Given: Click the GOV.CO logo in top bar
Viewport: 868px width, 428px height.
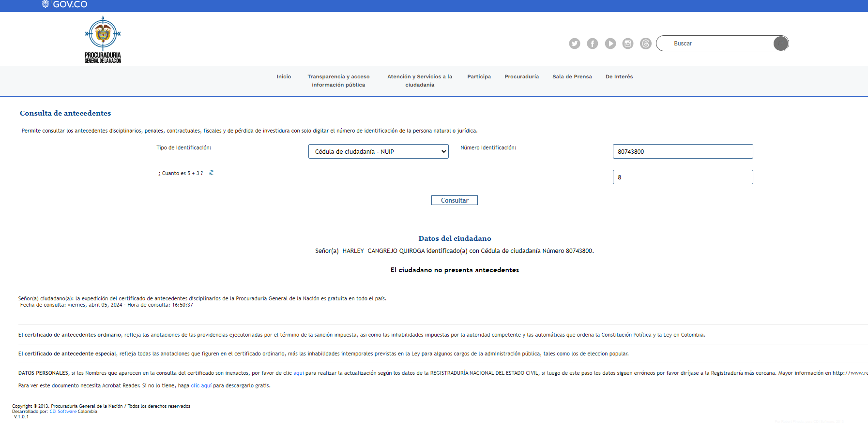Looking at the screenshot, I should [65, 4].
